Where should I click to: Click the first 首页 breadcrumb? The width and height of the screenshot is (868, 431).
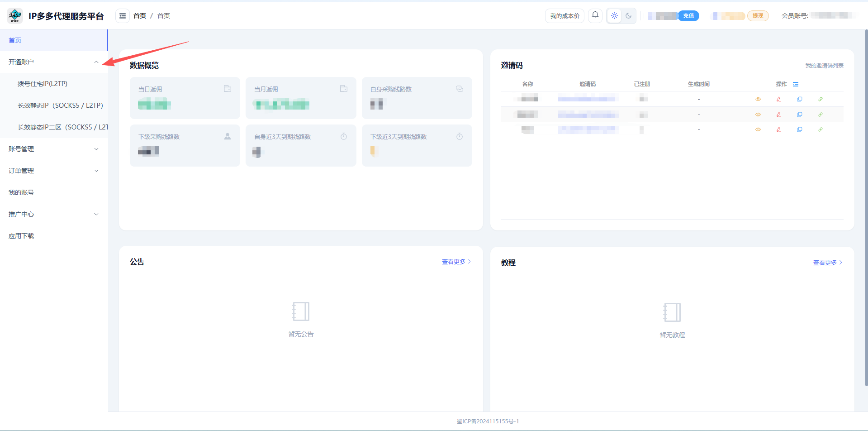(140, 16)
